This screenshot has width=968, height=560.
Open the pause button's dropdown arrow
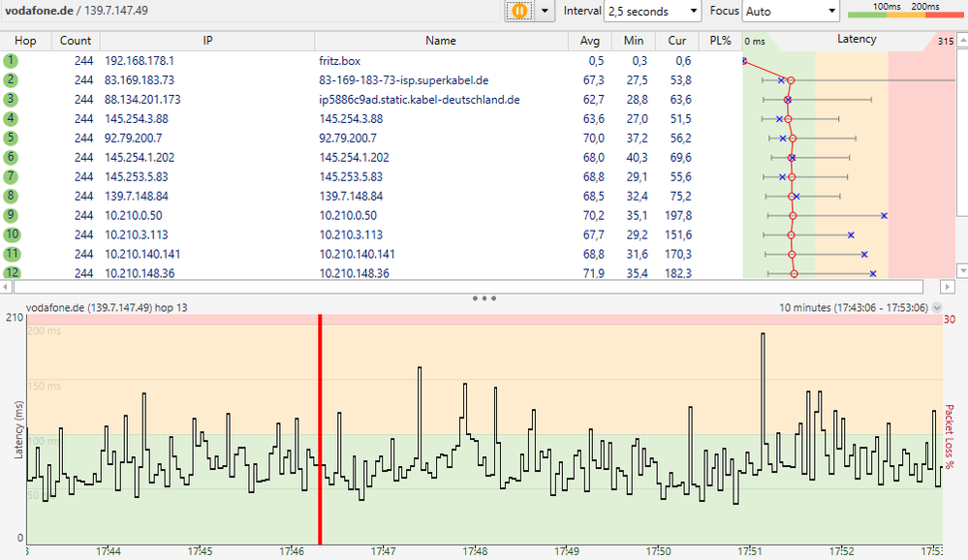click(x=546, y=11)
